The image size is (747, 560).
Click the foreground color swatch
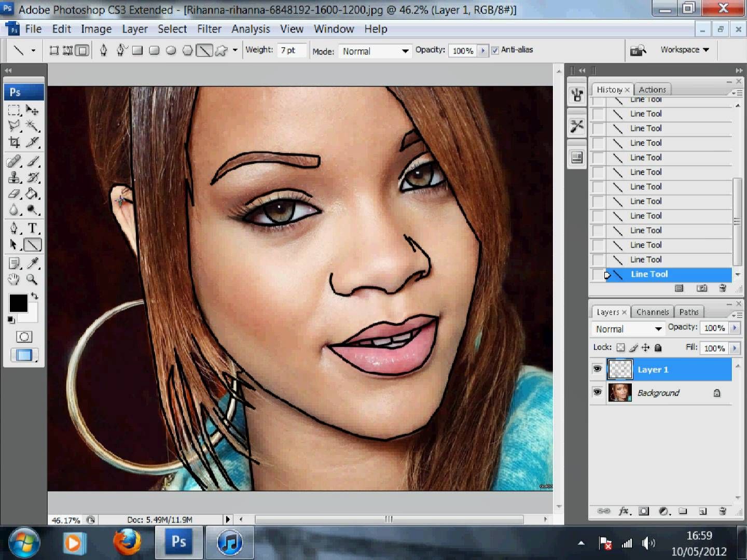(18, 303)
